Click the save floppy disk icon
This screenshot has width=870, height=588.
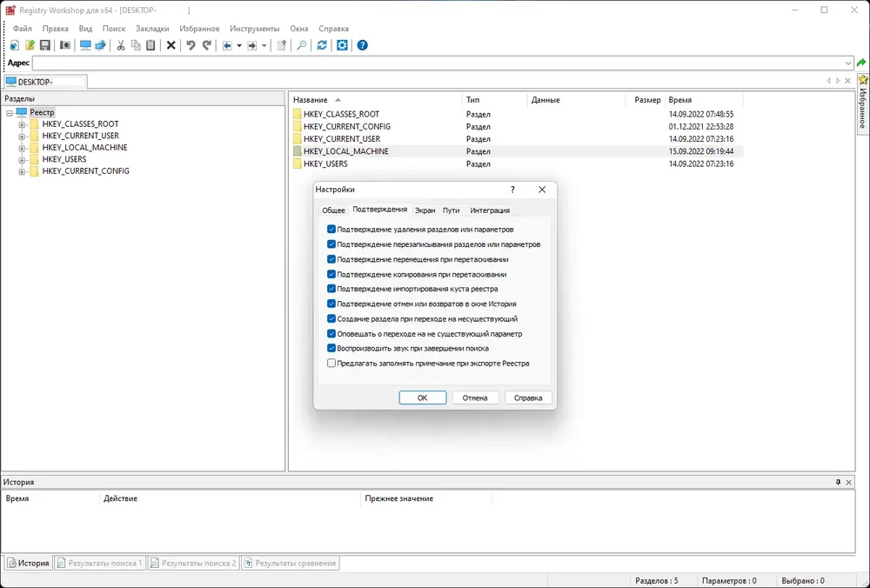[x=45, y=45]
